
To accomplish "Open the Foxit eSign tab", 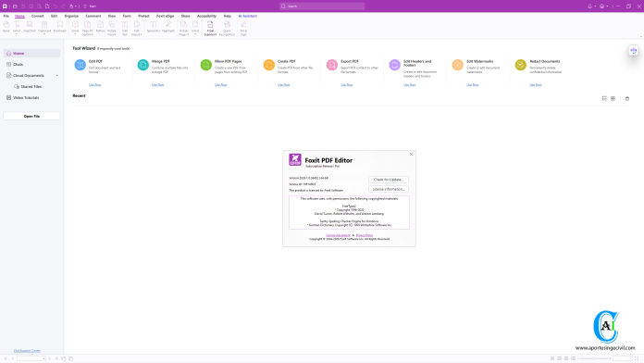I will 165,16.
